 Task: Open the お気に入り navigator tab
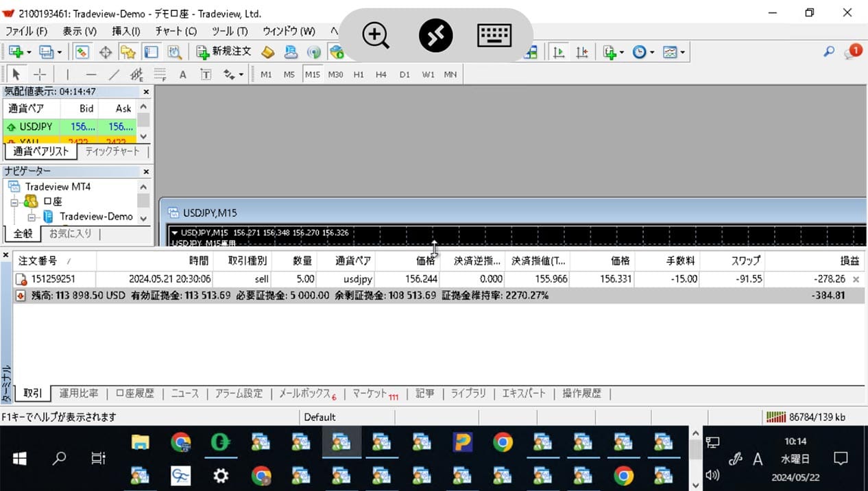[x=71, y=234]
